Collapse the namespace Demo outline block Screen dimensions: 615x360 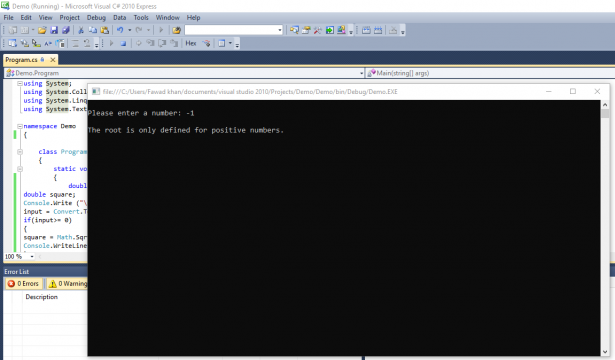(x=20, y=126)
